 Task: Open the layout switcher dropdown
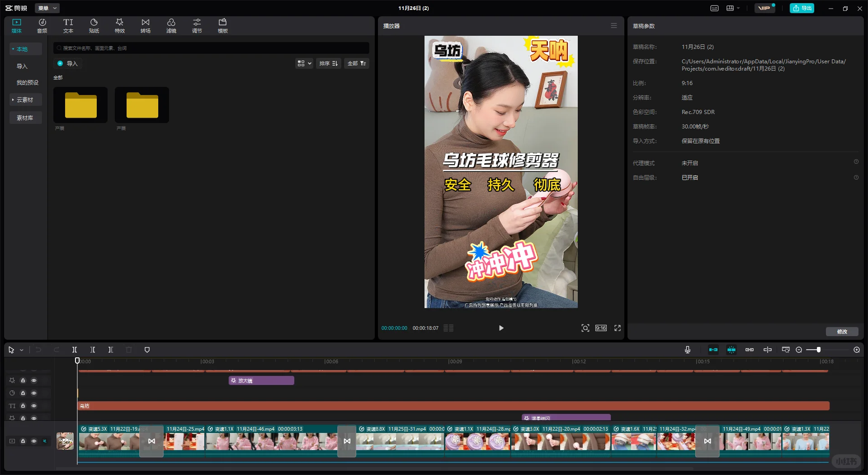pos(733,8)
